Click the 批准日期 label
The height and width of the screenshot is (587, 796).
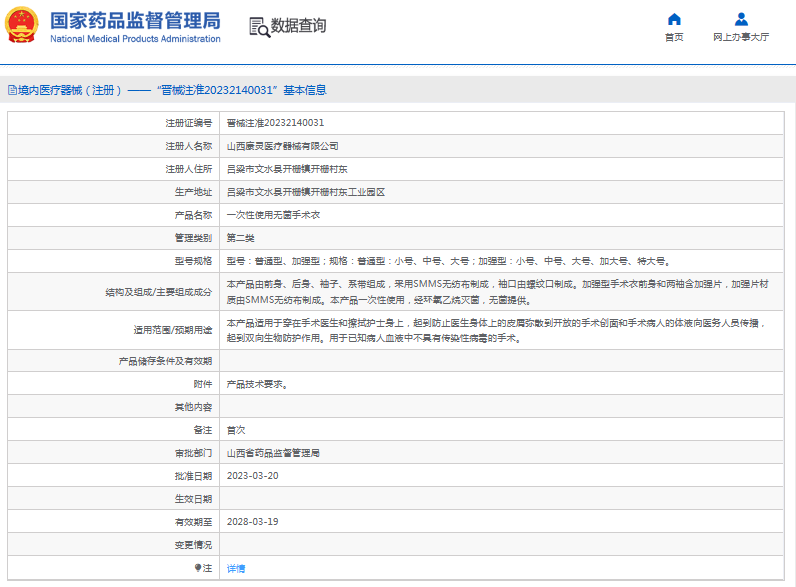tap(193, 476)
